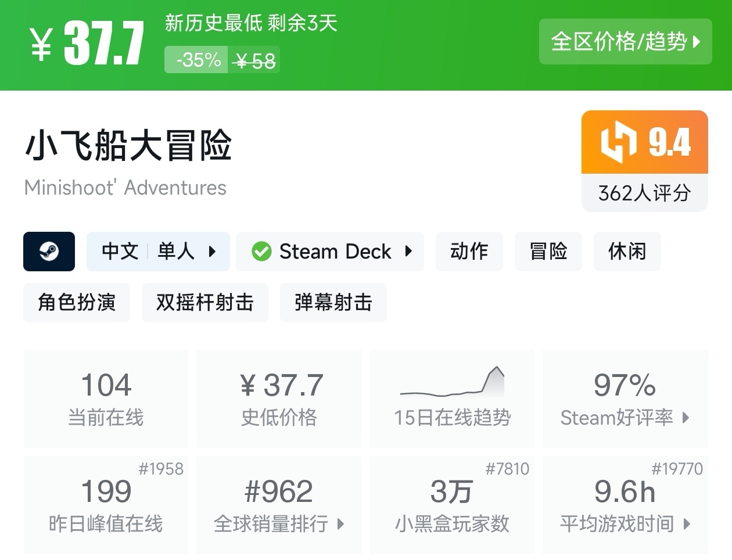
Task: Select the 双摇杆射击 tag
Action: pos(204,303)
